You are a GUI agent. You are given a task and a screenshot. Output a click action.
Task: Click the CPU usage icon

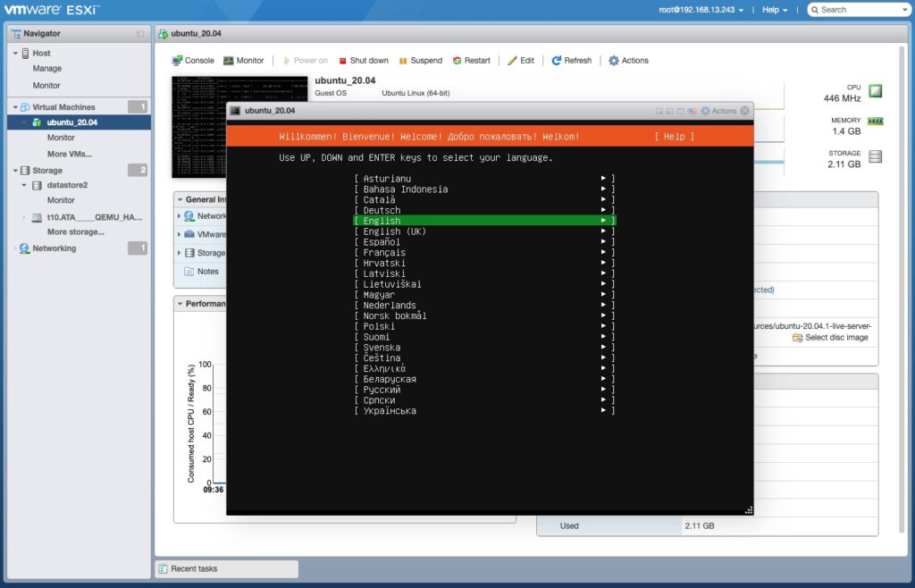[876, 91]
